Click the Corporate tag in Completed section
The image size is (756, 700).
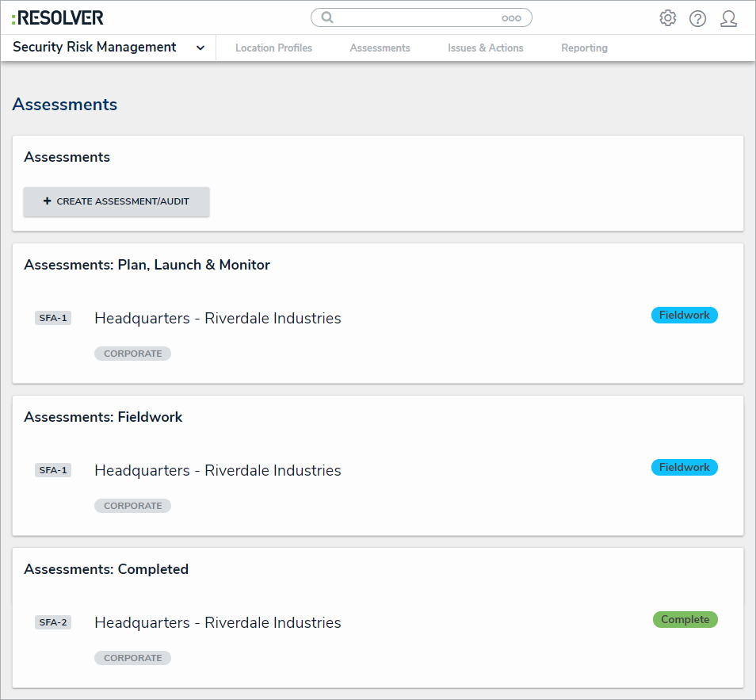click(132, 658)
